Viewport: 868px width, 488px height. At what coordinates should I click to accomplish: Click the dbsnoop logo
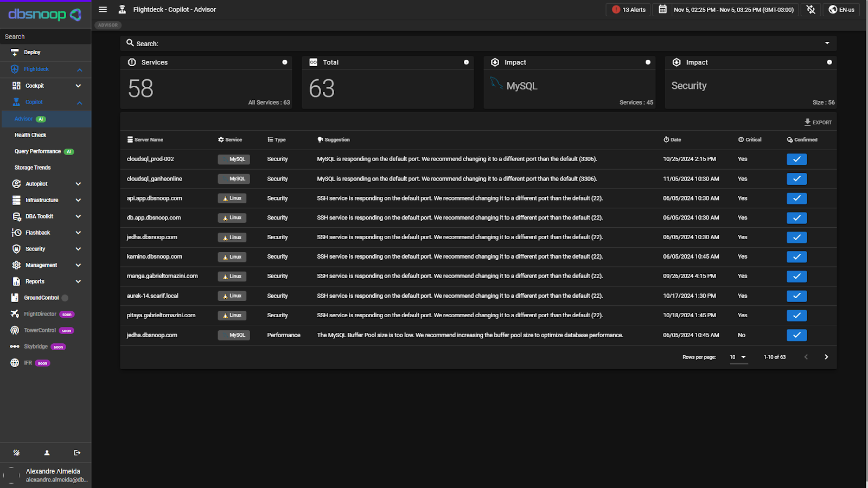(x=45, y=15)
